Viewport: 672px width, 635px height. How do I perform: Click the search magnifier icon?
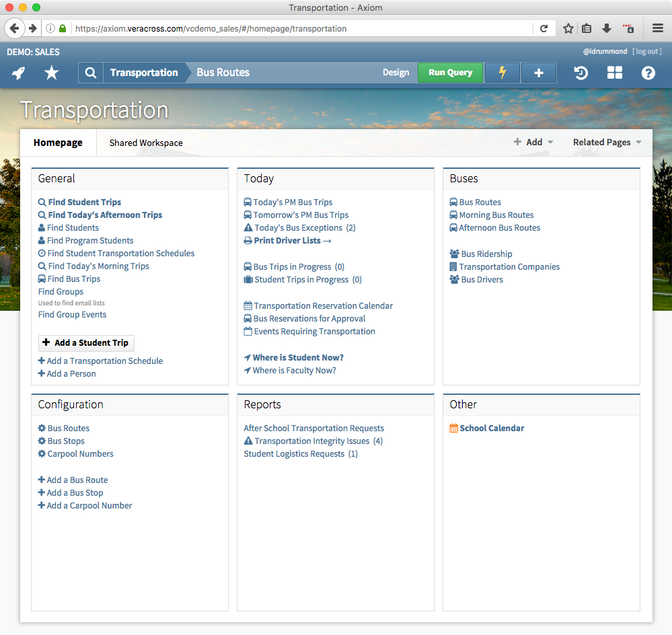90,73
